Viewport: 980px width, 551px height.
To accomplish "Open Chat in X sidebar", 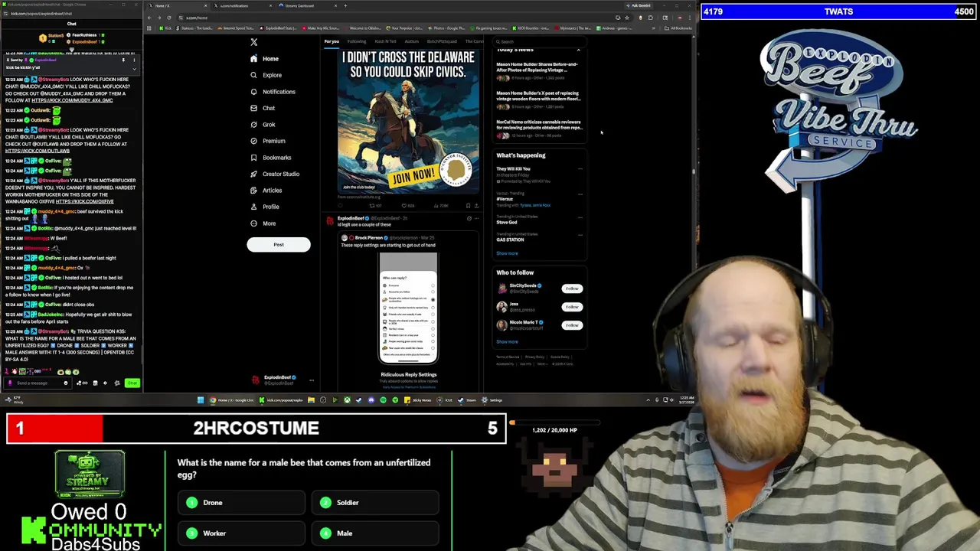I will [262, 108].
